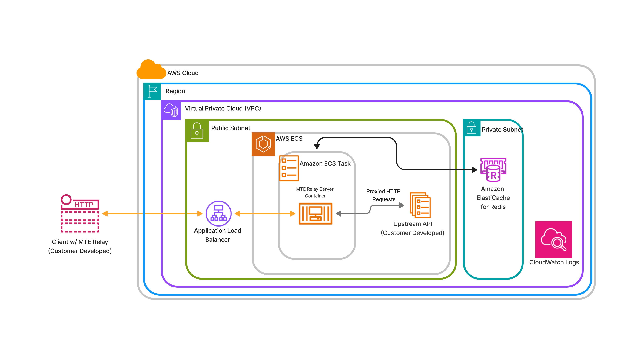Select the green Public Subnet padlock icon
Viewport: 644px width, 348px height.
197,130
